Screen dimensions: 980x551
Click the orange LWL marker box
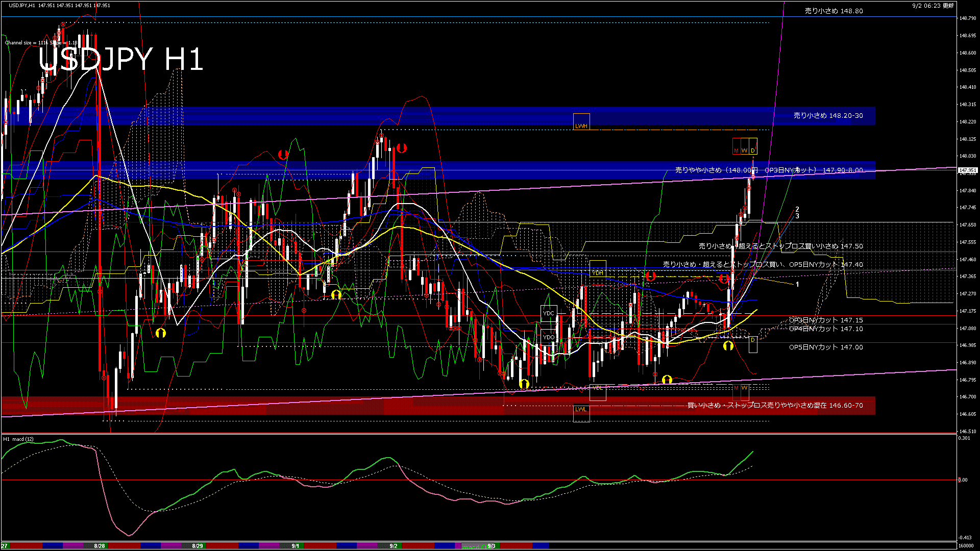[581, 413]
